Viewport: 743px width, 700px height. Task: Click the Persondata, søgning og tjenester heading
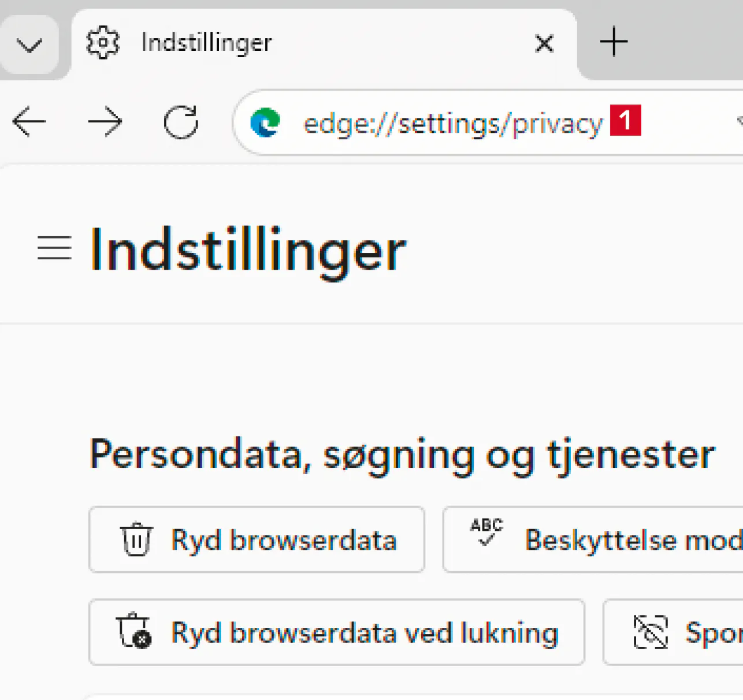402,455
